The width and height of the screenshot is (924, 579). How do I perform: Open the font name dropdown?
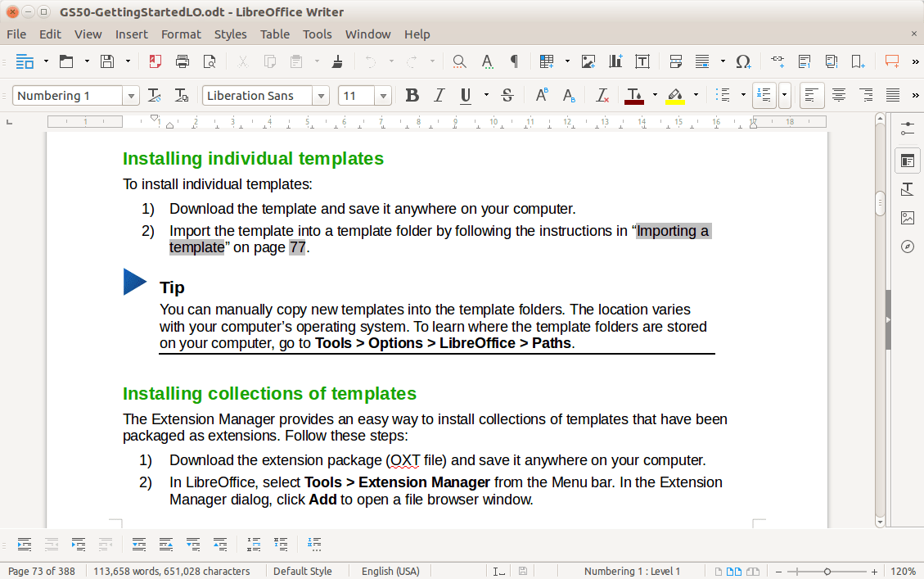click(322, 95)
